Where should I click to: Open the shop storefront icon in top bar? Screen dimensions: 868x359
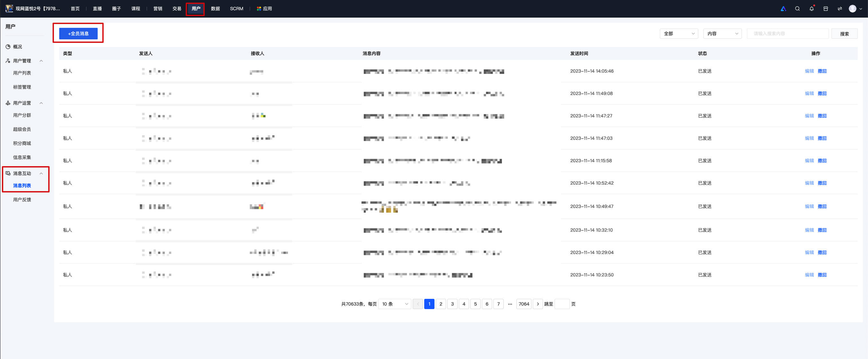(x=825, y=9)
